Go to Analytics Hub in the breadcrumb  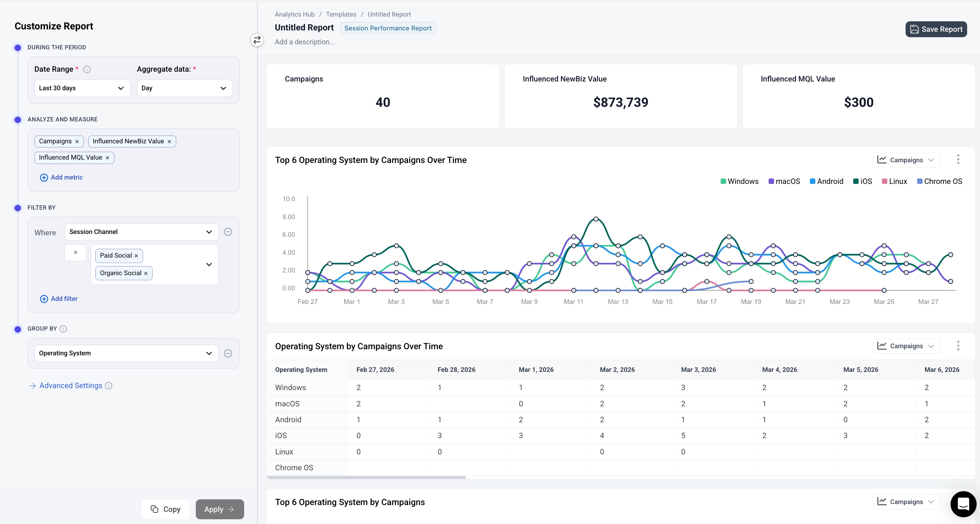[295, 15]
